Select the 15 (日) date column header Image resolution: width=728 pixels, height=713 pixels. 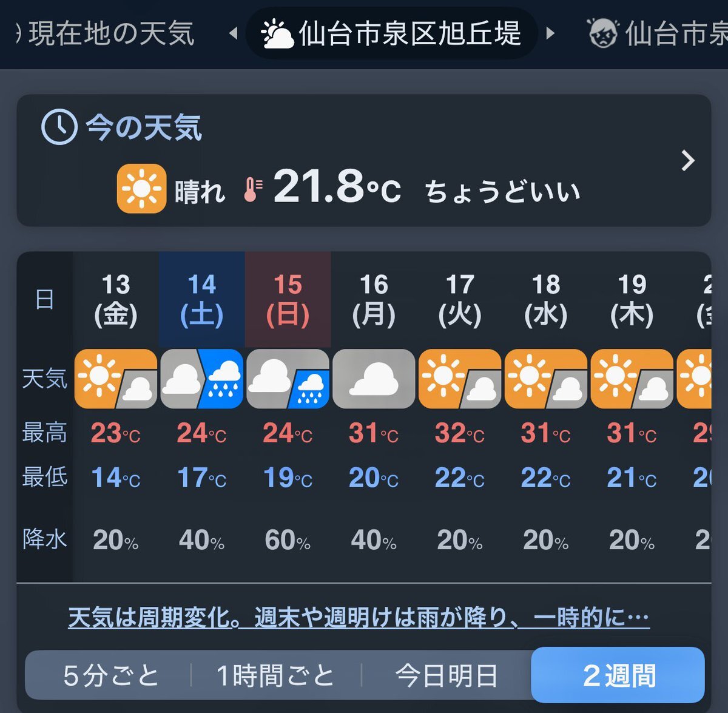click(288, 300)
